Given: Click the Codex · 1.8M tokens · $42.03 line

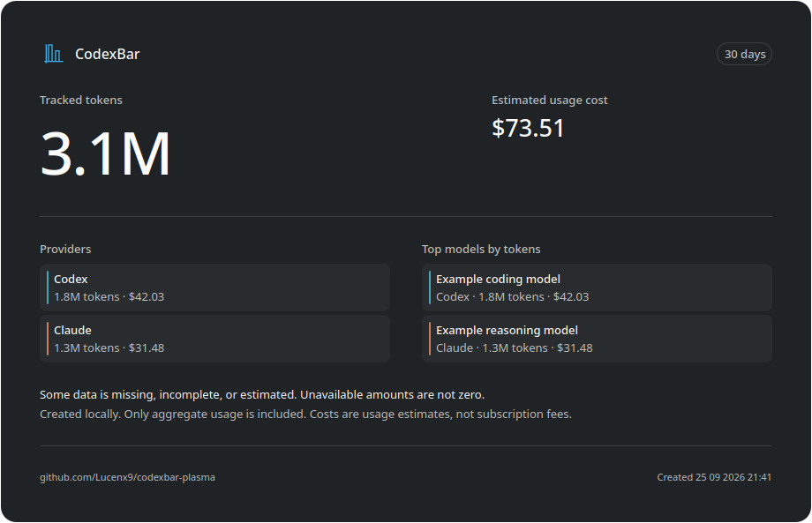Looking at the screenshot, I should [513, 296].
